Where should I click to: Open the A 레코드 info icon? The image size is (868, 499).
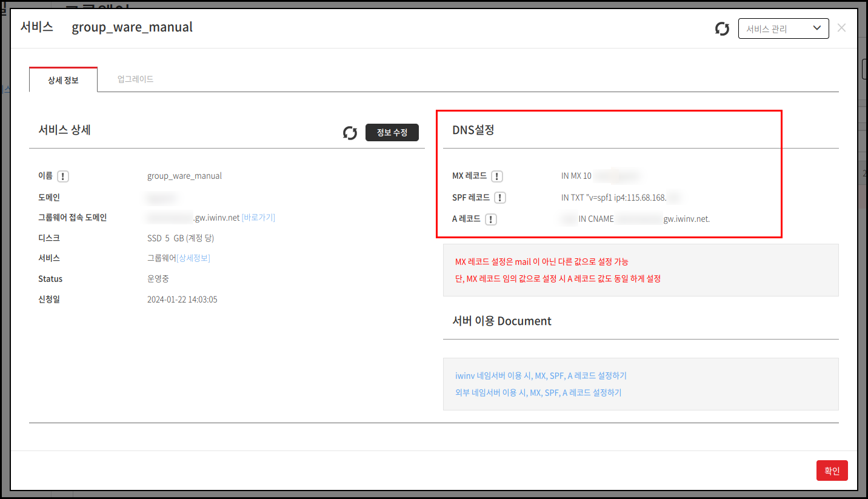491,219
